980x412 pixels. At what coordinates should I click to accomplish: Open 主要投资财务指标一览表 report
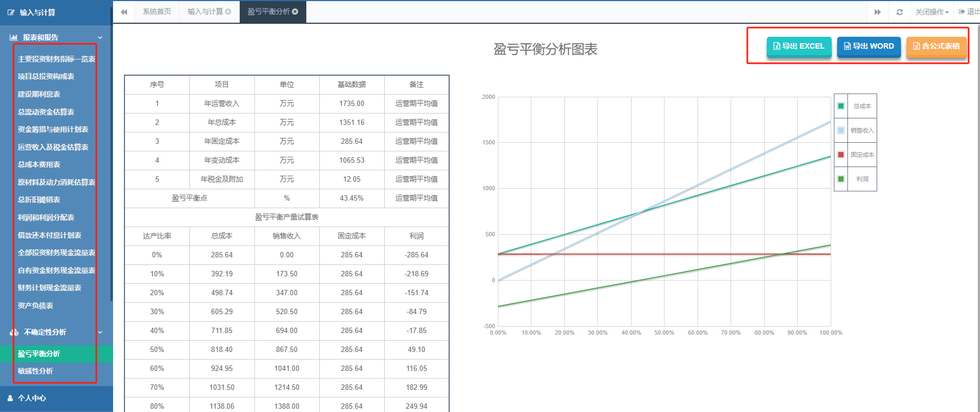pos(56,59)
